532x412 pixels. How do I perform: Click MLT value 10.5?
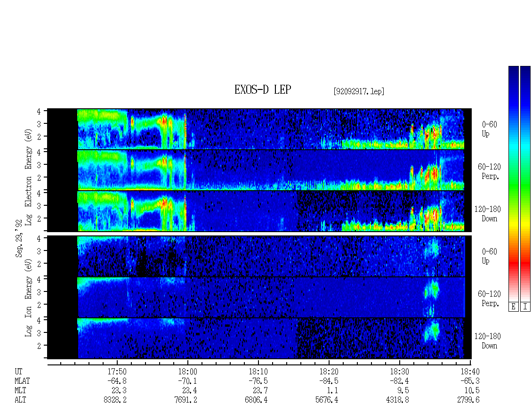[472, 391]
